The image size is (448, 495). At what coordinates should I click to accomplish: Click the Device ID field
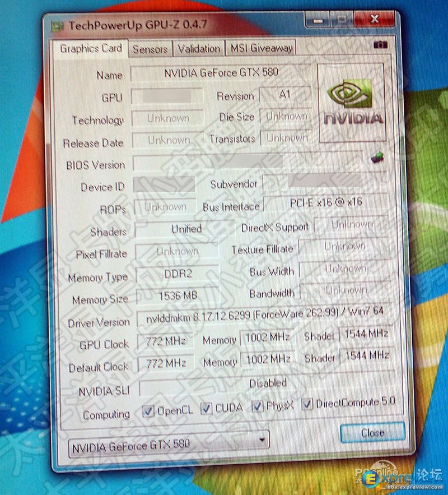pyautogui.click(x=165, y=184)
